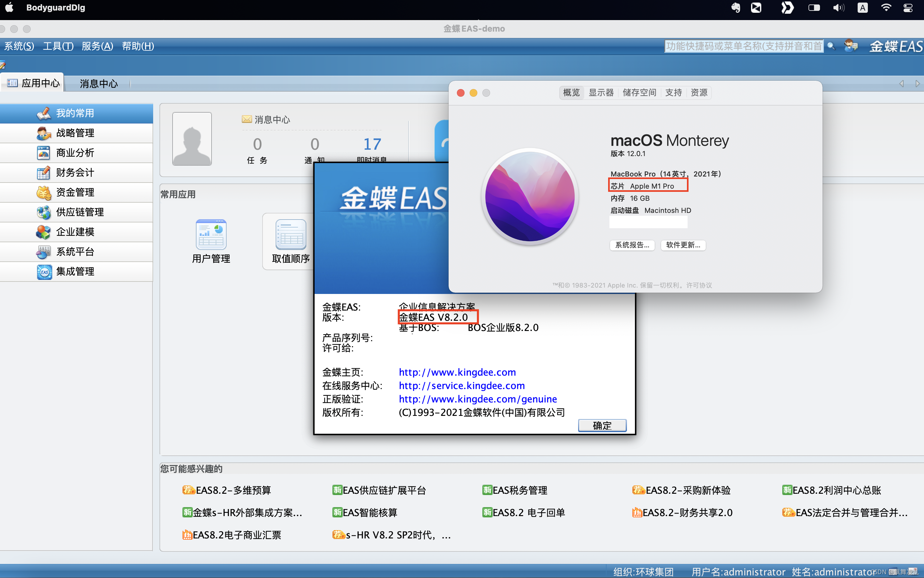The image size is (924, 578).
Task: Open EAS供应链扩展平台 item
Action: coord(379,491)
